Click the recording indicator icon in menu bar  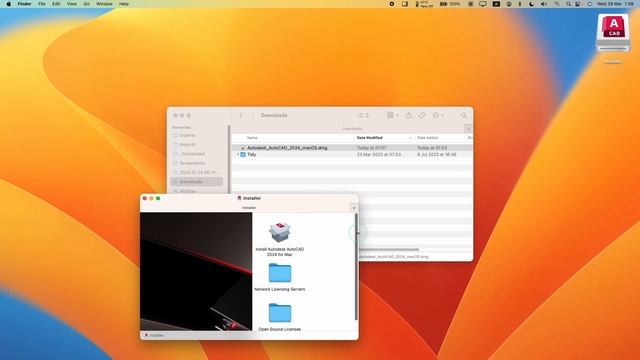pos(391,4)
